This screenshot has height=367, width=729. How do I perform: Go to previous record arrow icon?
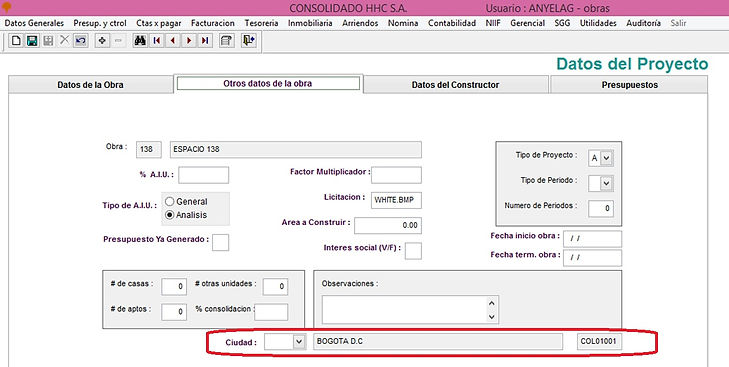pyautogui.click(x=173, y=40)
